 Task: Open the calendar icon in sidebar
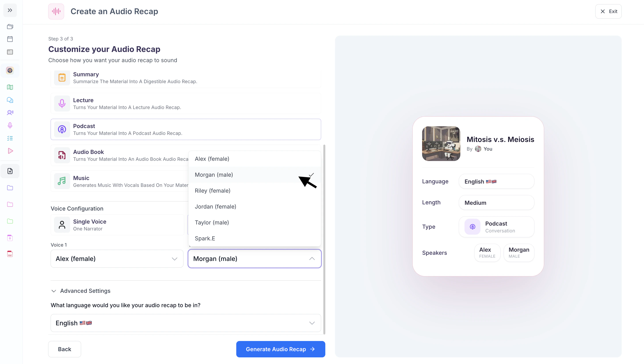coord(10,39)
